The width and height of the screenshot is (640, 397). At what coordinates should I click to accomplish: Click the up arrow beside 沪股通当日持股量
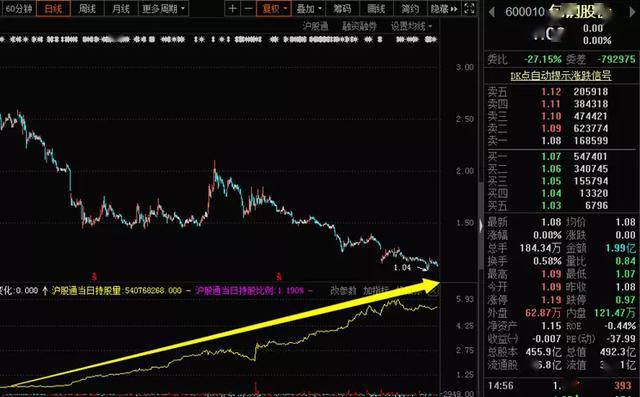[x=45, y=291]
